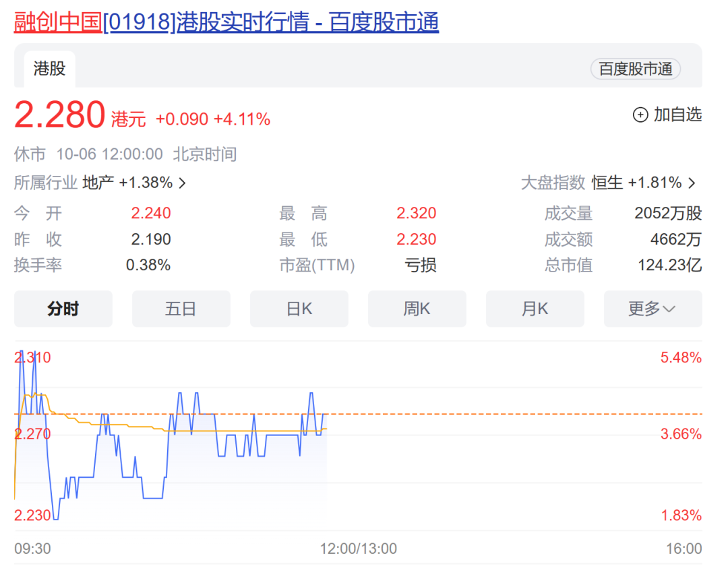Expand the 更多 dropdown
Viewport: 728px width, 568px height.
653,309
